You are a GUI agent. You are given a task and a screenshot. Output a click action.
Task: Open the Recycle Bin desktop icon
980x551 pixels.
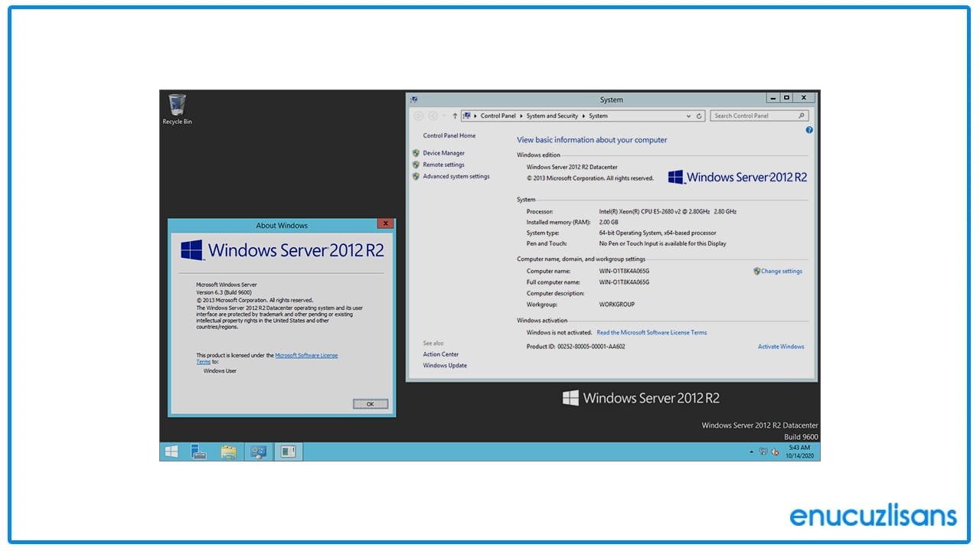click(x=177, y=109)
